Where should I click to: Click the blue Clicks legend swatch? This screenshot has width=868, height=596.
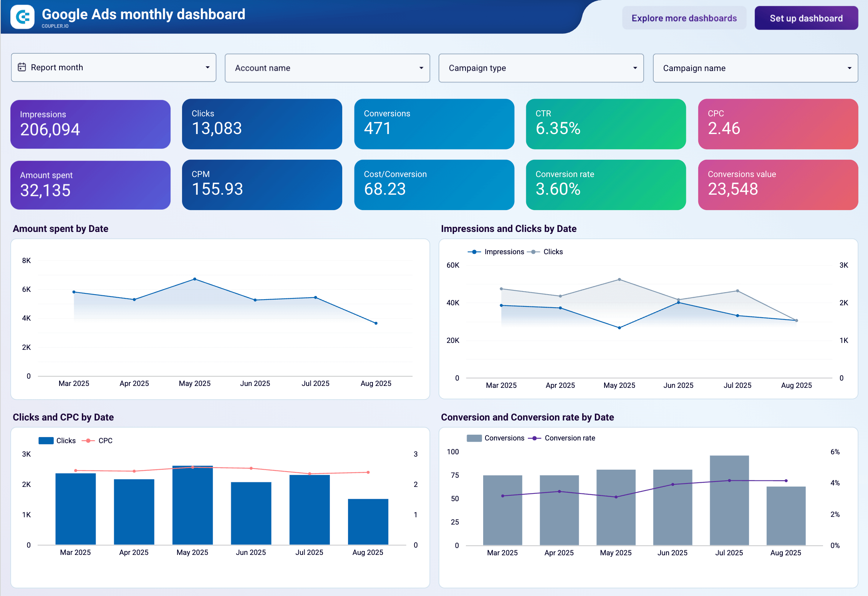tap(46, 441)
